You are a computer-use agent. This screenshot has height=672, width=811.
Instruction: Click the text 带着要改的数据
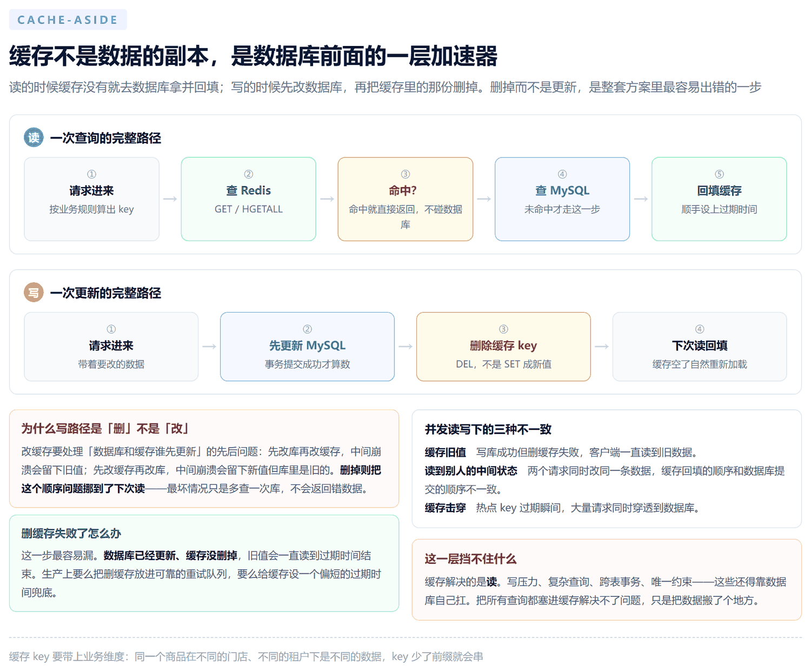point(111,364)
